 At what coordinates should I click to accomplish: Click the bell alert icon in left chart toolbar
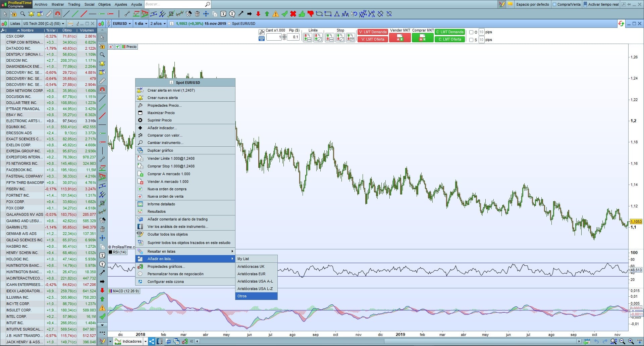[102, 63]
